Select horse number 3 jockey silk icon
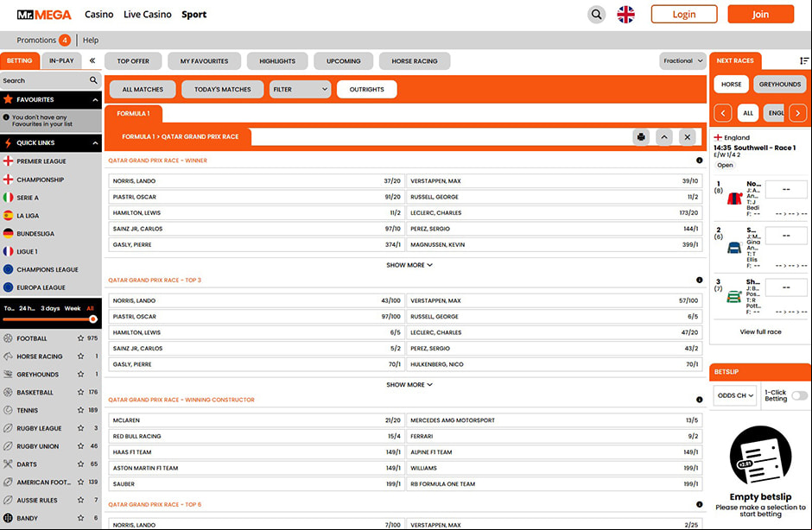The width and height of the screenshot is (812, 530). (x=734, y=297)
